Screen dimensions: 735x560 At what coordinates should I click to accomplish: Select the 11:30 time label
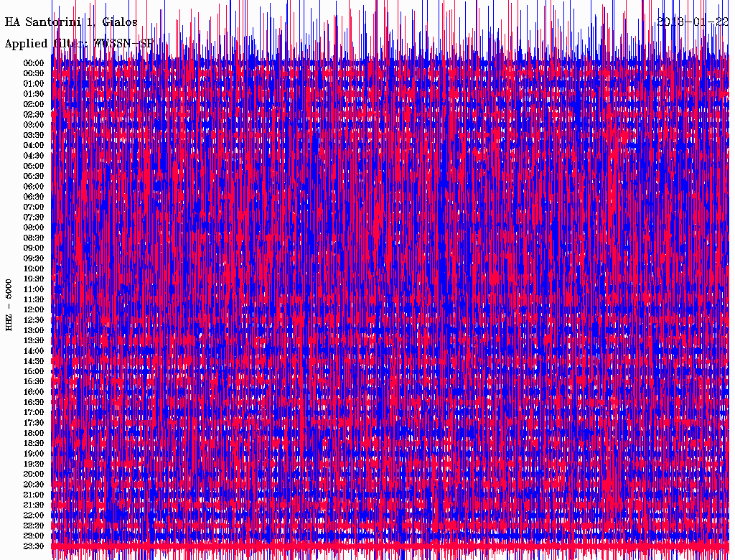point(34,299)
